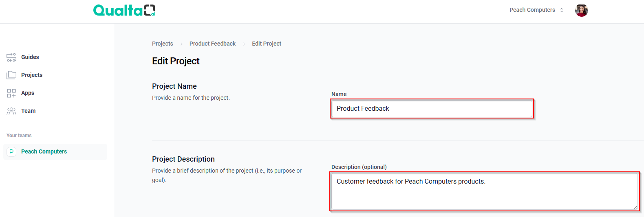This screenshot has height=217, width=644.
Task: Go to Product Feedback breadcrumb link
Action: [212, 44]
